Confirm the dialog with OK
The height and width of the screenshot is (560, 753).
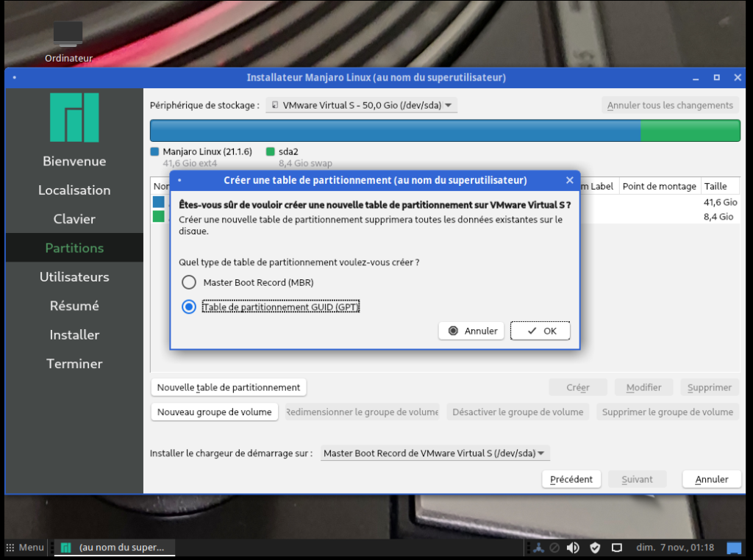point(540,331)
